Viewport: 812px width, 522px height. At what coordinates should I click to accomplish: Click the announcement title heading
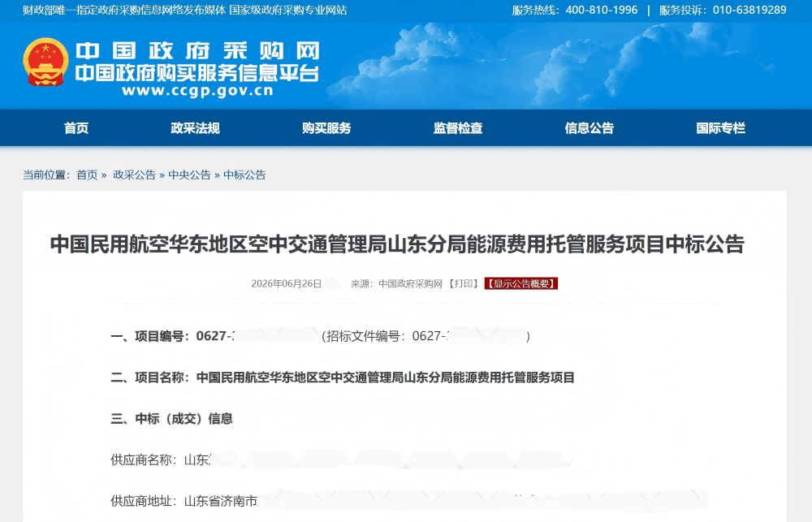pyautogui.click(x=397, y=244)
